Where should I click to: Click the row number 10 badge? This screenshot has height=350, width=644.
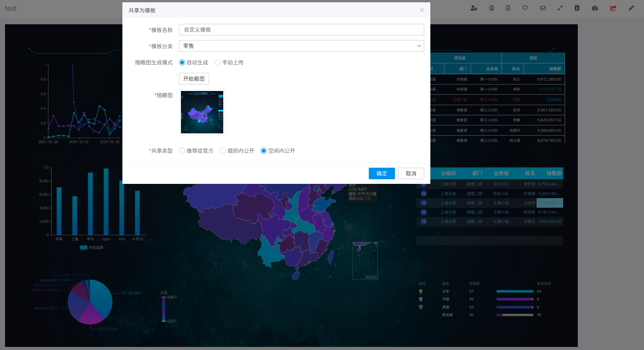coord(424,194)
